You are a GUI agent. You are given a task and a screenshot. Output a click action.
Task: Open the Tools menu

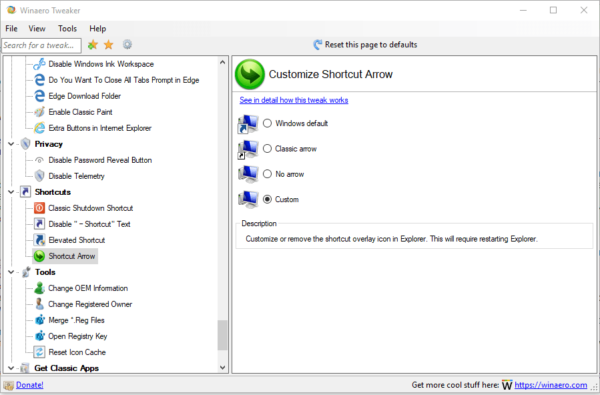(67, 29)
